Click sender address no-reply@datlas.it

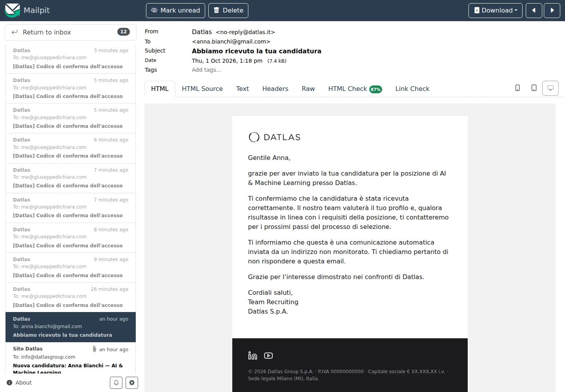point(245,32)
